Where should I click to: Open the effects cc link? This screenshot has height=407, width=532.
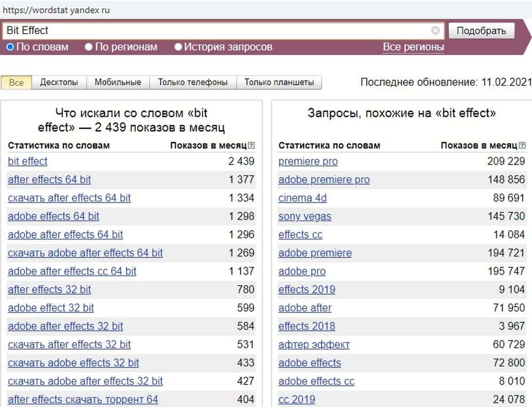(x=300, y=235)
